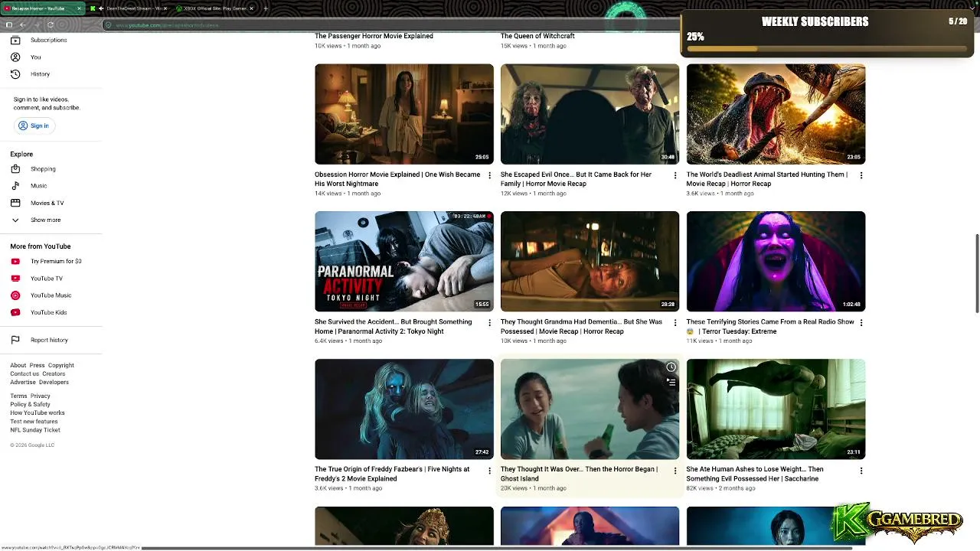This screenshot has width=980, height=551.
Task: Open the Paranormal Activity Tokyo Night thumbnail
Action: point(404,262)
